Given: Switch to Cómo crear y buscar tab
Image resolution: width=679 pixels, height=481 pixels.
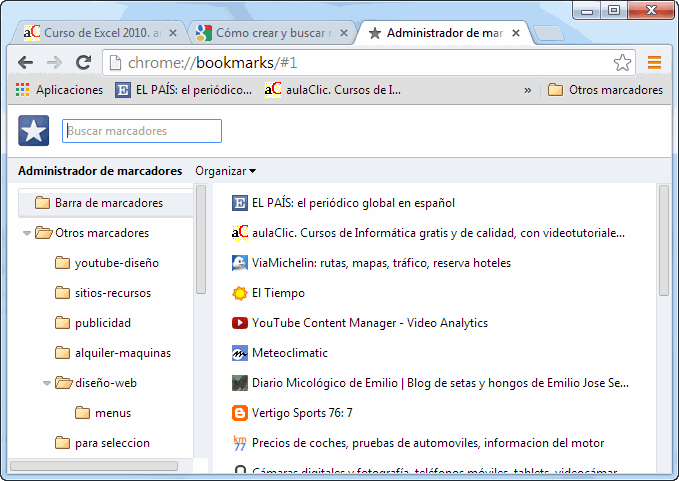Looking at the screenshot, I should pos(271,33).
